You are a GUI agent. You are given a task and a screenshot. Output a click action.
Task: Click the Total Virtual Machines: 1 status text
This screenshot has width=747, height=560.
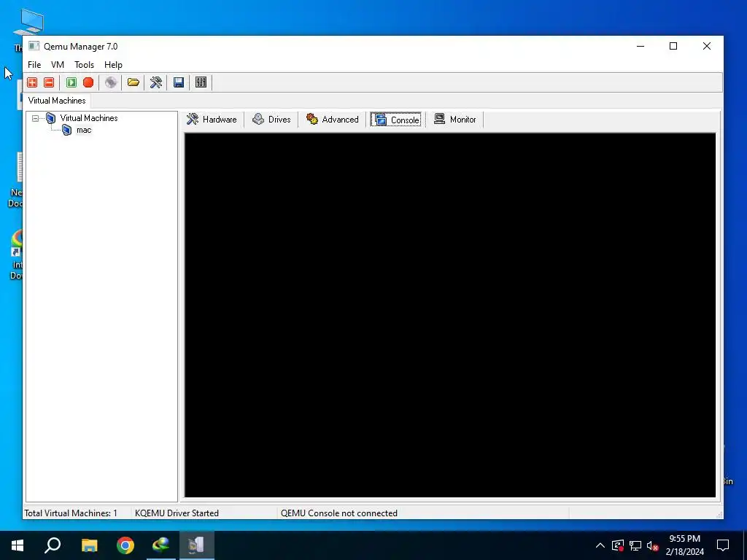click(71, 513)
